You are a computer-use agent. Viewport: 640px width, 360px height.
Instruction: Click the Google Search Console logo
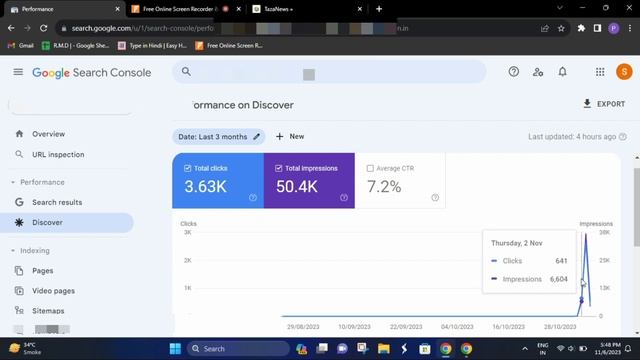coord(92,73)
